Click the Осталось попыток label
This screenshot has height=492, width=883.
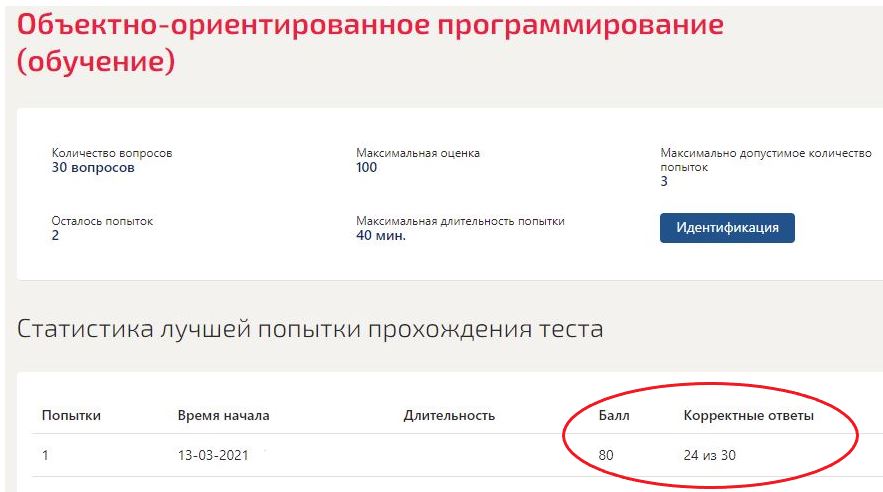tap(102, 221)
